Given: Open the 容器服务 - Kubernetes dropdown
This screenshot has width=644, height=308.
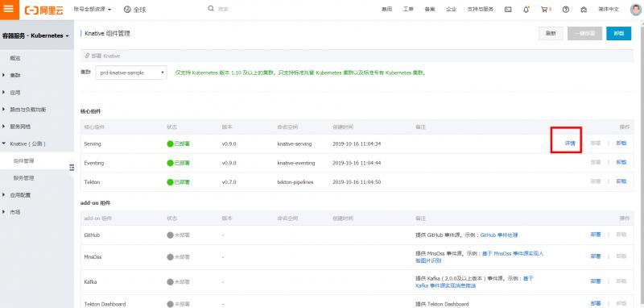Looking at the screenshot, I should click(x=35, y=35).
